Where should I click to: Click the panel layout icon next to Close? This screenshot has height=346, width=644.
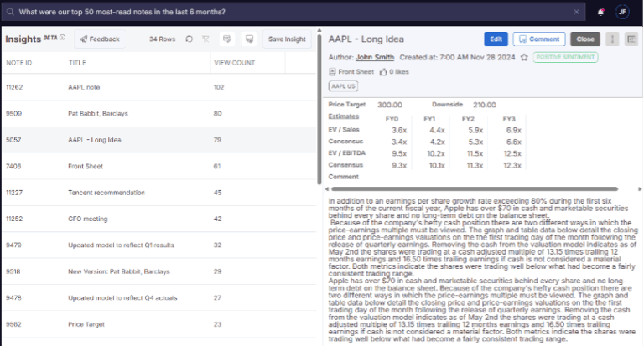(631, 39)
